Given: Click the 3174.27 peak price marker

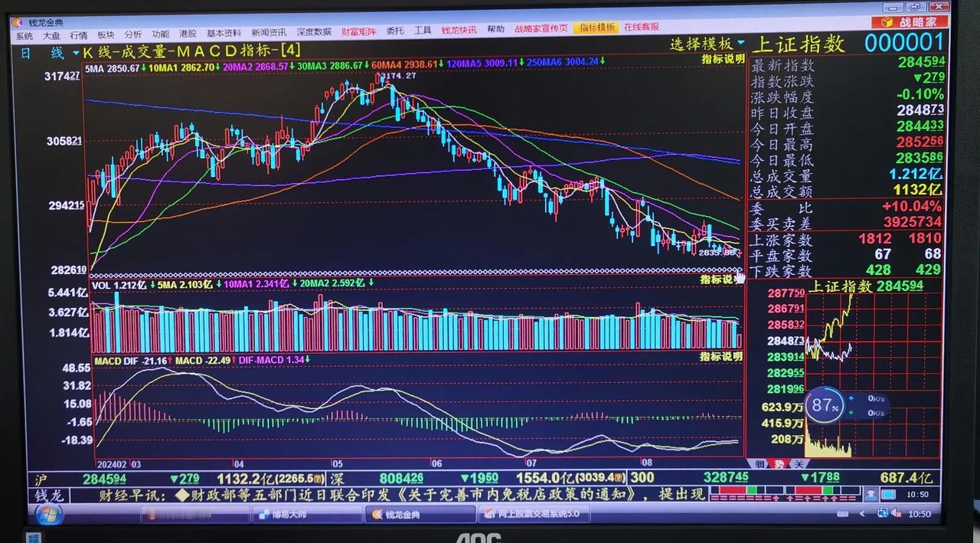Looking at the screenshot, I should point(398,75).
